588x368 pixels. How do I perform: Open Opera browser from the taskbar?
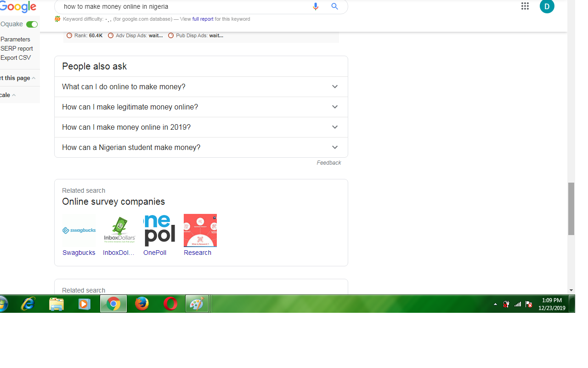tap(170, 304)
